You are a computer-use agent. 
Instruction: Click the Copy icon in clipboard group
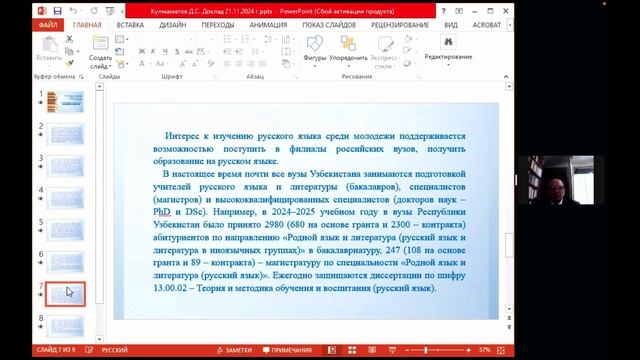(x=69, y=51)
